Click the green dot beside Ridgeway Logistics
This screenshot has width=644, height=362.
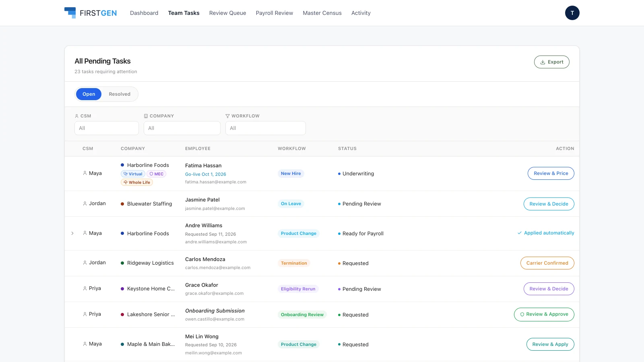[122, 263]
